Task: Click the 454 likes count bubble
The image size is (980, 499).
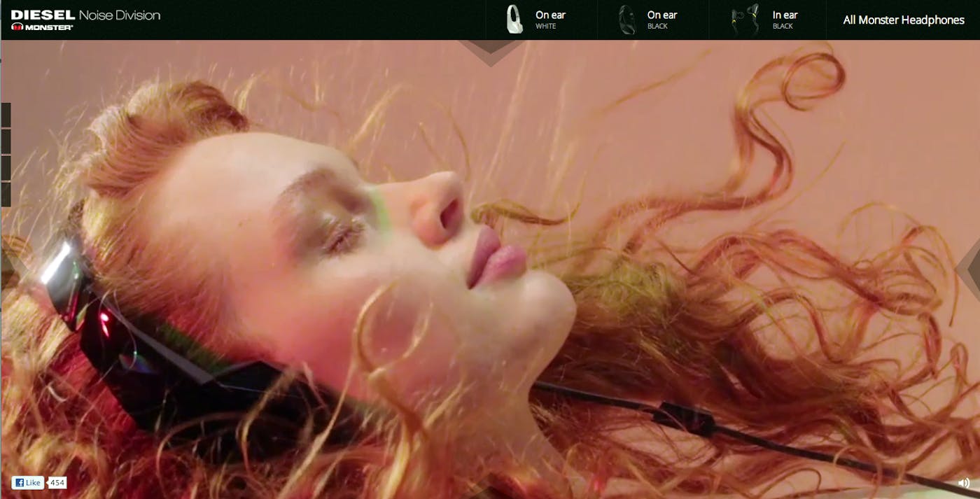Action: point(57,483)
